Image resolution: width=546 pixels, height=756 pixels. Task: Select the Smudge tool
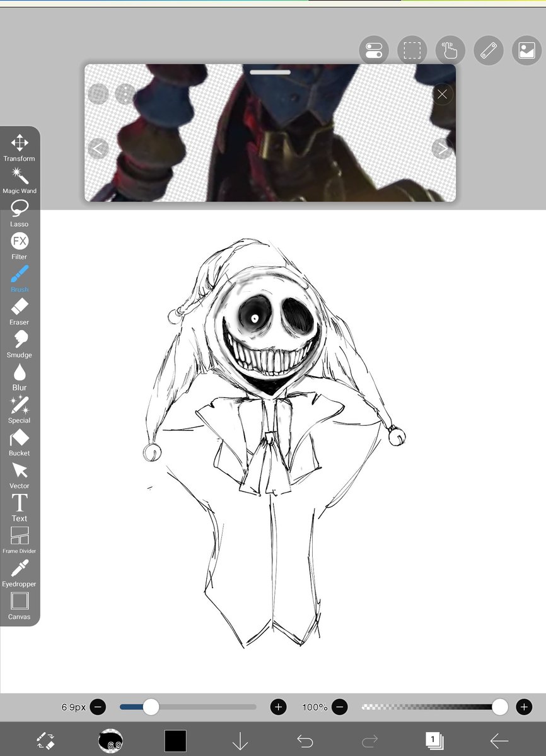[20, 345]
